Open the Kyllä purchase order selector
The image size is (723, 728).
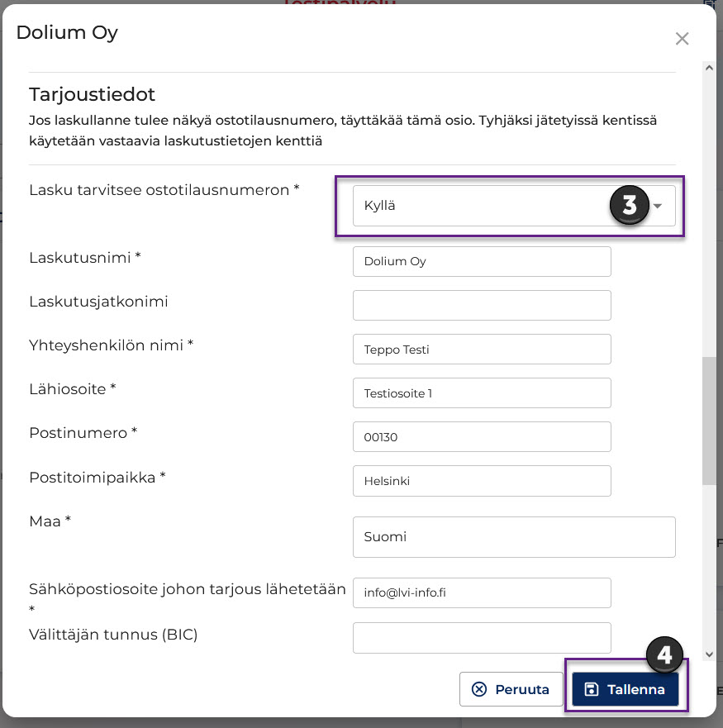tap(514, 206)
